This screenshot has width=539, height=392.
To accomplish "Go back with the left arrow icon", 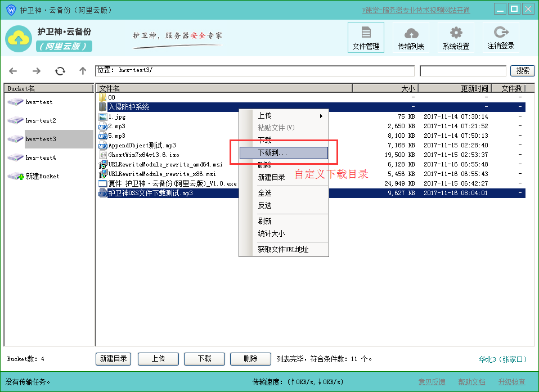I will coord(13,71).
